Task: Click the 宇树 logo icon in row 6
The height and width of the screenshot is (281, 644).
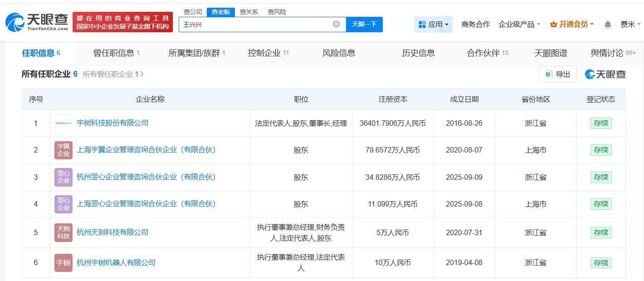Action: 63,263
